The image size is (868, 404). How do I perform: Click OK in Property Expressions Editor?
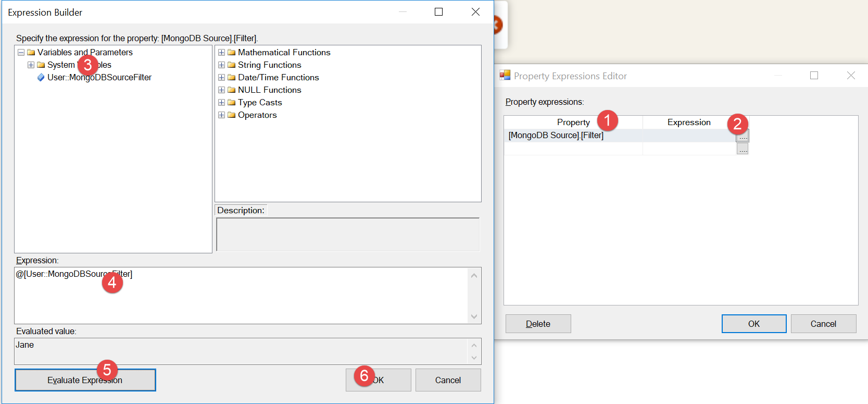(x=754, y=324)
